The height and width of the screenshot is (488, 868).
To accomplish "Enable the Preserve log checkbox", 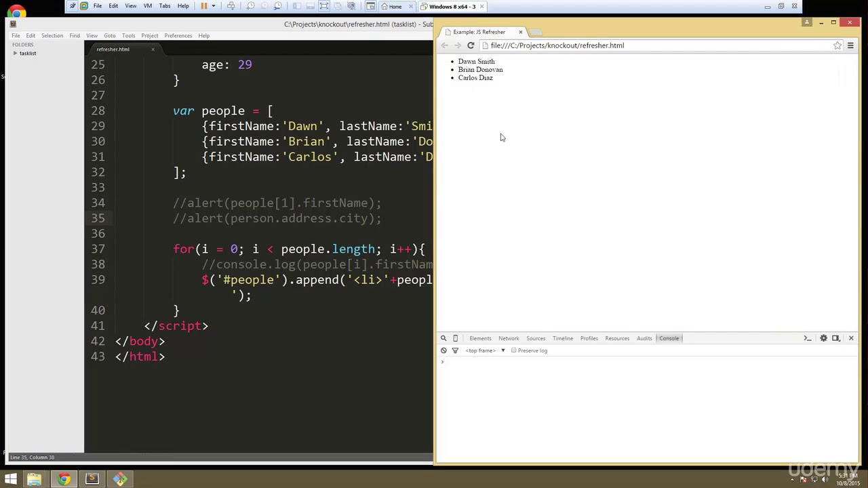I will coord(514,350).
